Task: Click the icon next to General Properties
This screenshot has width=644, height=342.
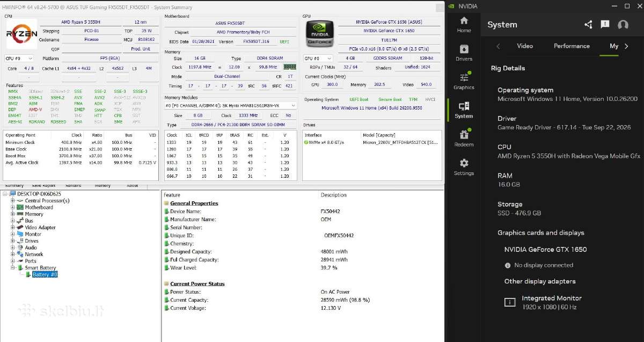Action: 166,203
